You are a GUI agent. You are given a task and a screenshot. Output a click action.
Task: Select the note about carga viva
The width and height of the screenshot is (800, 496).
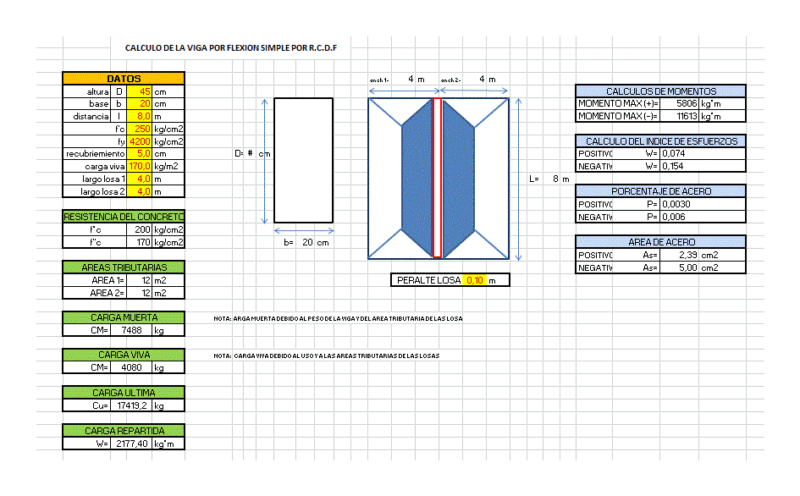click(x=326, y=356)
